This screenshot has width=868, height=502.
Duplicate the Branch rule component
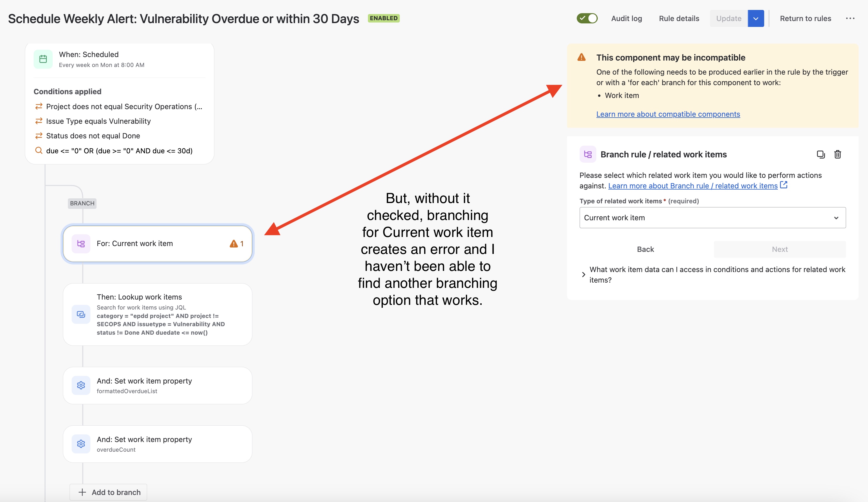(x=821, y=154)
